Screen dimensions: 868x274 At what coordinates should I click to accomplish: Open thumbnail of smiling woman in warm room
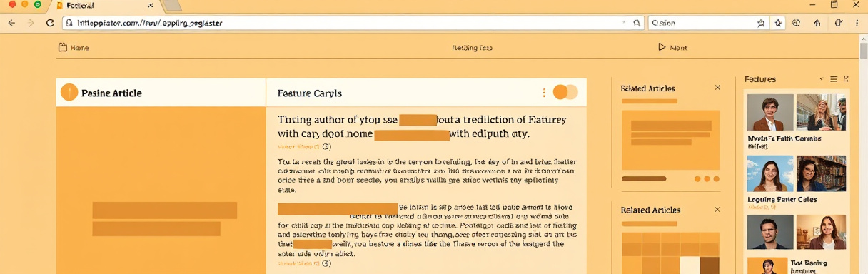click(821, 232)
